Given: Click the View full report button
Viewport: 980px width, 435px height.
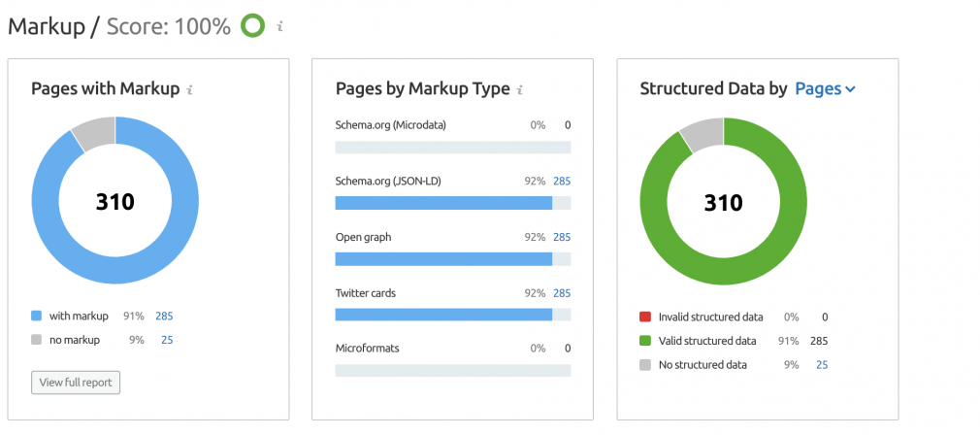Looking at the screenshot, I should [x=76, y=383].
